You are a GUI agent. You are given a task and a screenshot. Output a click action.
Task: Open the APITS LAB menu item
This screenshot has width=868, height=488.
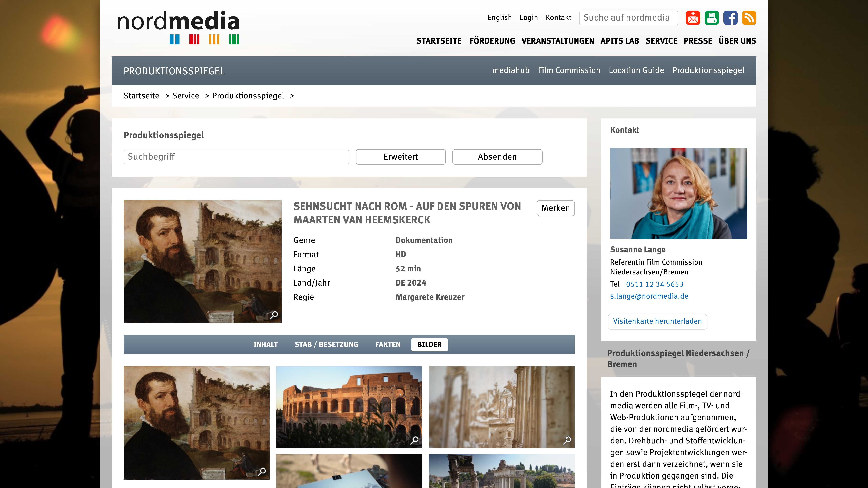click(x=620, y=41)
